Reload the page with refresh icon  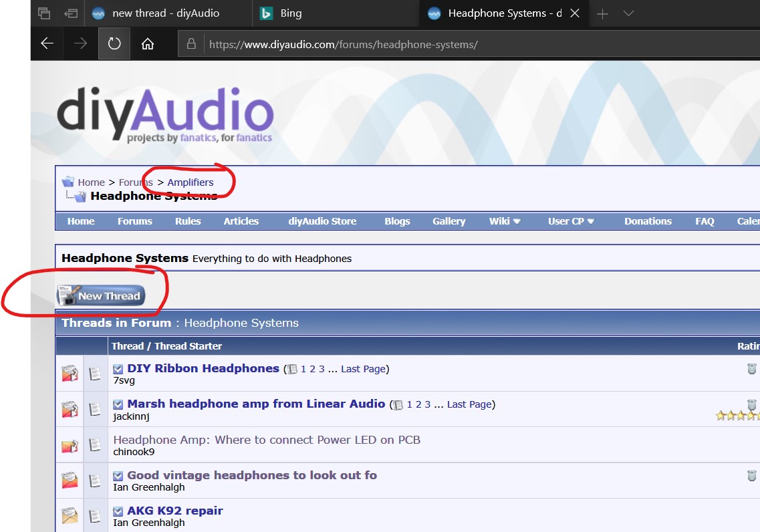[114, 43]
